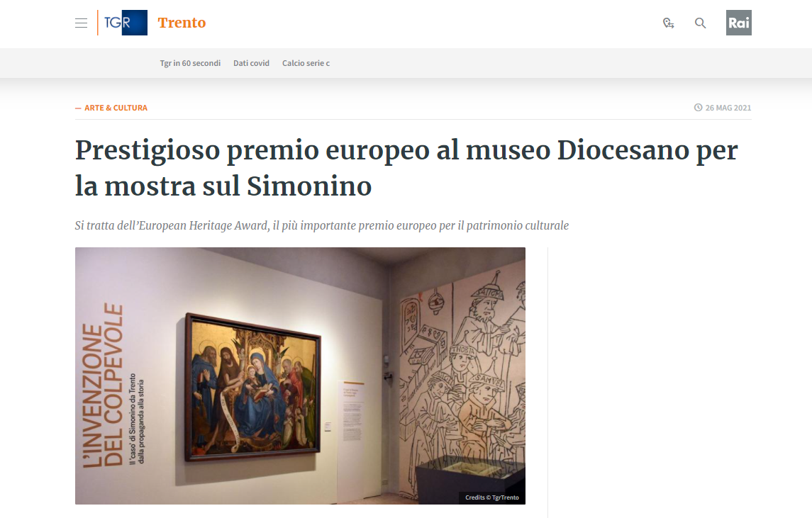Screen dimensions: 812x518
Task: Click L'INVENZIONE DEL COLPEVOLE text in the photo
Action: [103, 385]
